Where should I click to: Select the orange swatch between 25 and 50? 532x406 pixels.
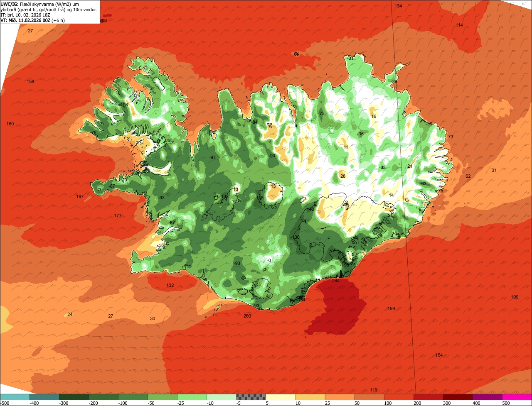pos(339,397)
